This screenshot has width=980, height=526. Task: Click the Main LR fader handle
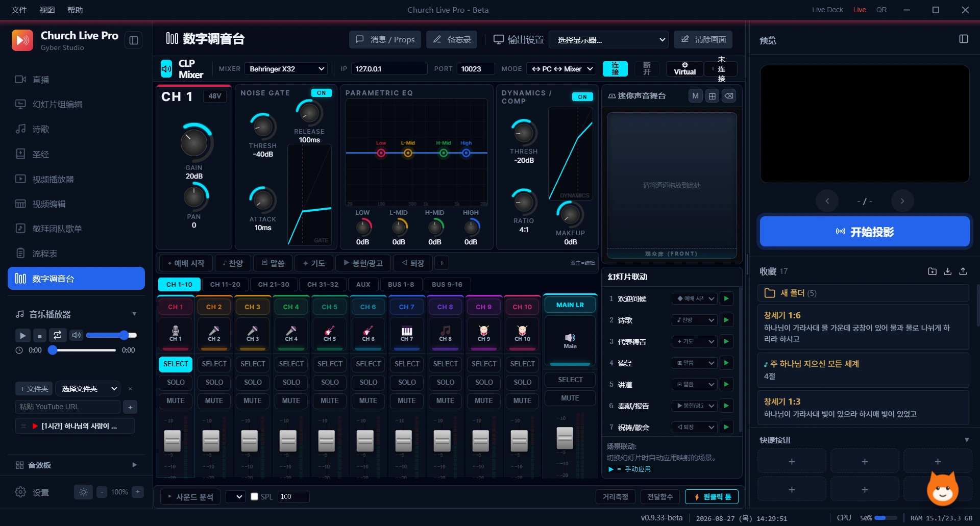(565, 437)
